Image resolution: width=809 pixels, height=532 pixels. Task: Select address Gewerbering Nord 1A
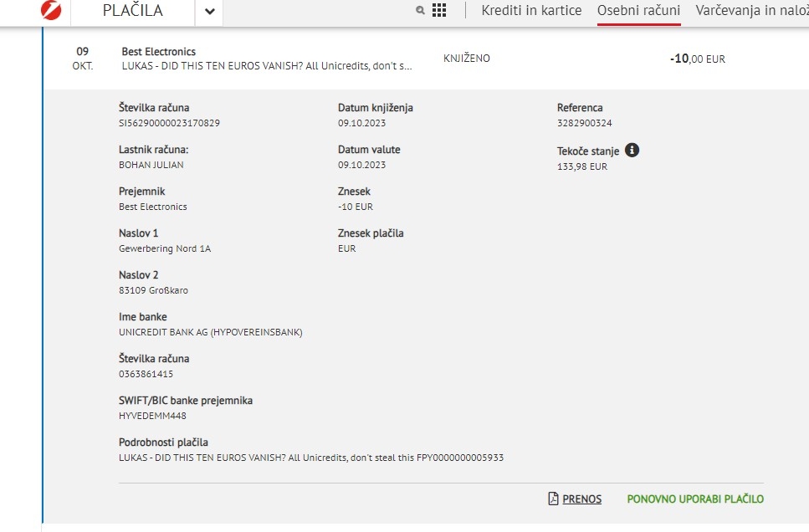165,248
